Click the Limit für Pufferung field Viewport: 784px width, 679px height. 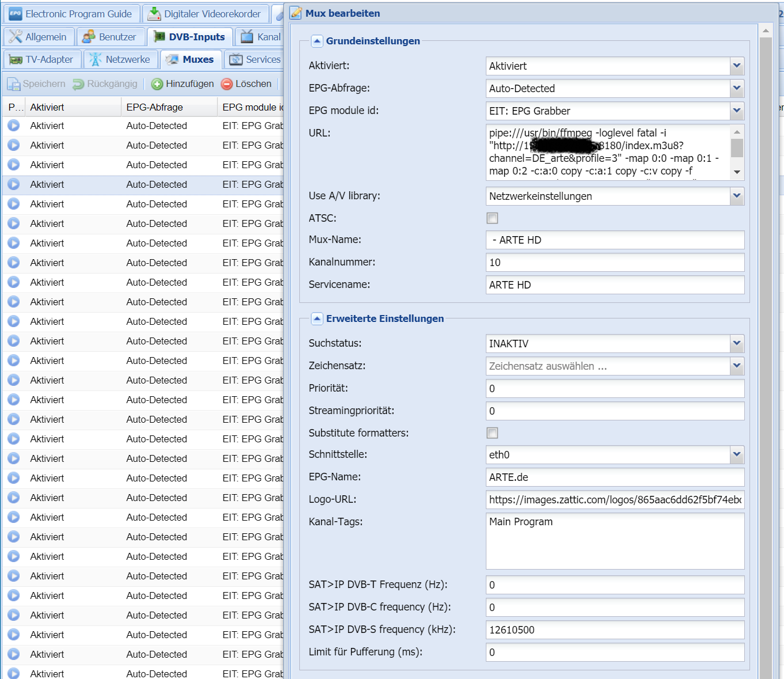tap(615, 653)
